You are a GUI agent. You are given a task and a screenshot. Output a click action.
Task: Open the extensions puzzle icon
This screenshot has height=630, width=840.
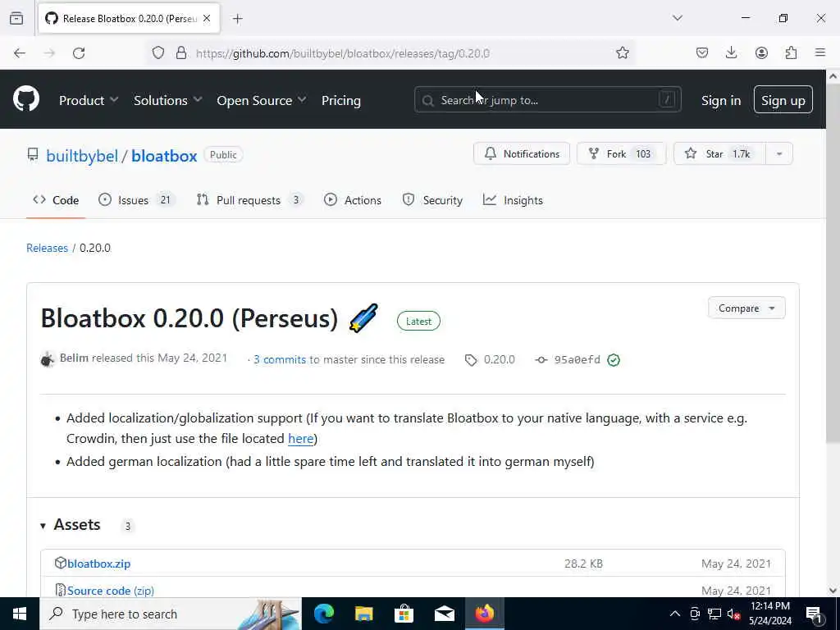pos(791,53)
